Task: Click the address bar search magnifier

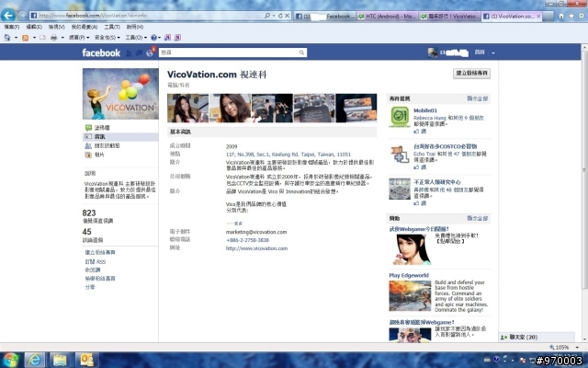Action: click(x=267, y=16)
